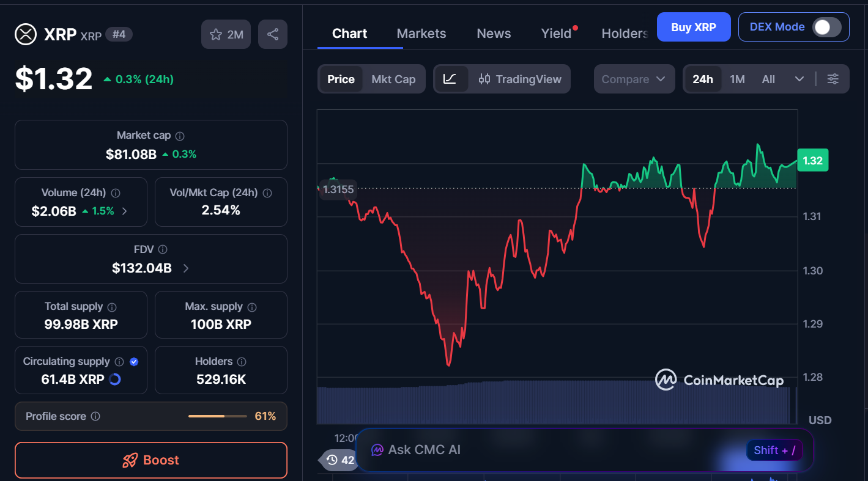Viewport: 868px width, 481px height.
Task: Open the Compare dropdown
Action: coord(634,79)
